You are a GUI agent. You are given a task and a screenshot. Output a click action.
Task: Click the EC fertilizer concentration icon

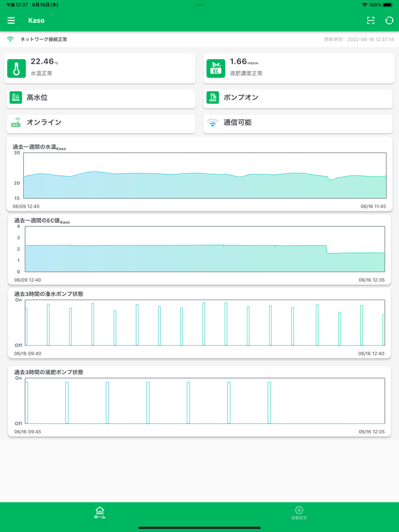point(215,68)
